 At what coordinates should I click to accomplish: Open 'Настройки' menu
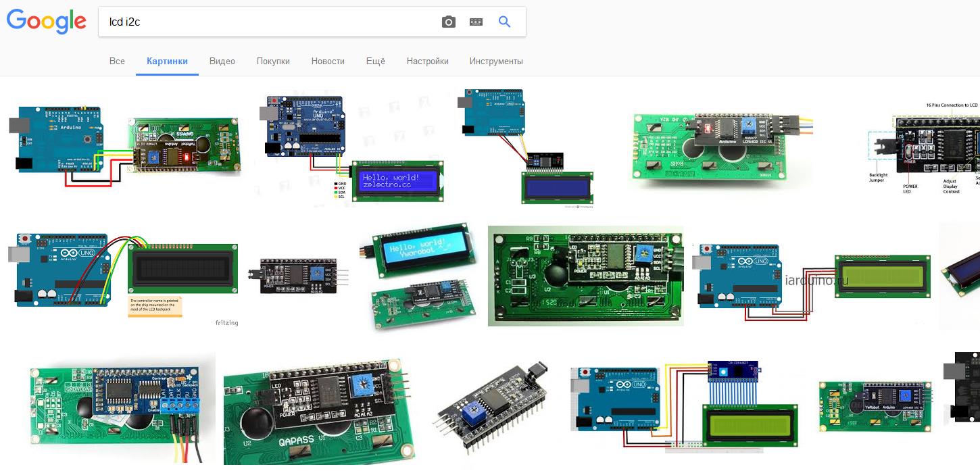tap(427, 61)
